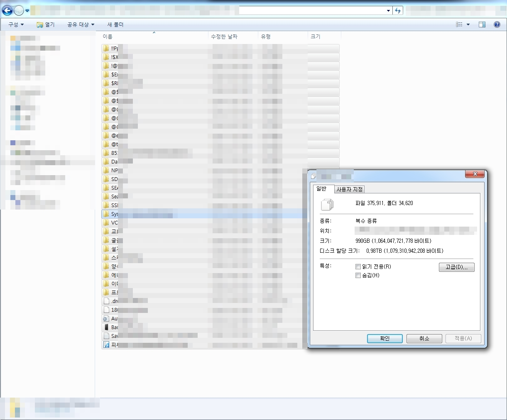Confirm the properties dialog with 확인

coord(385,339)
